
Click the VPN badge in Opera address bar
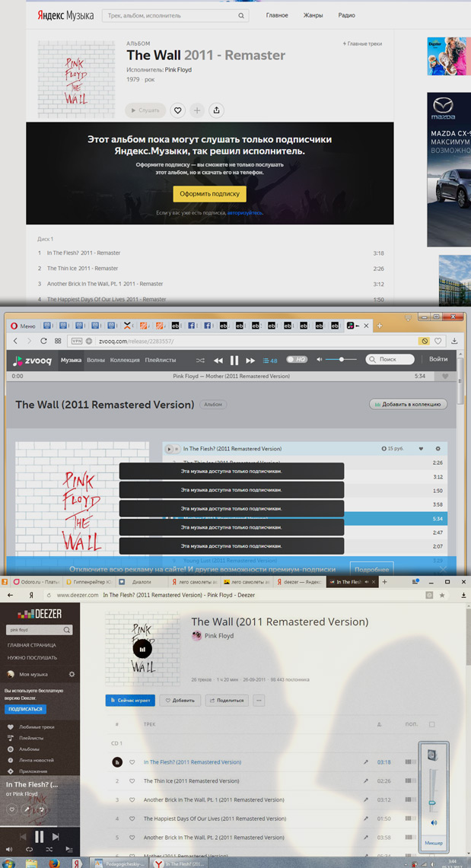76,341
